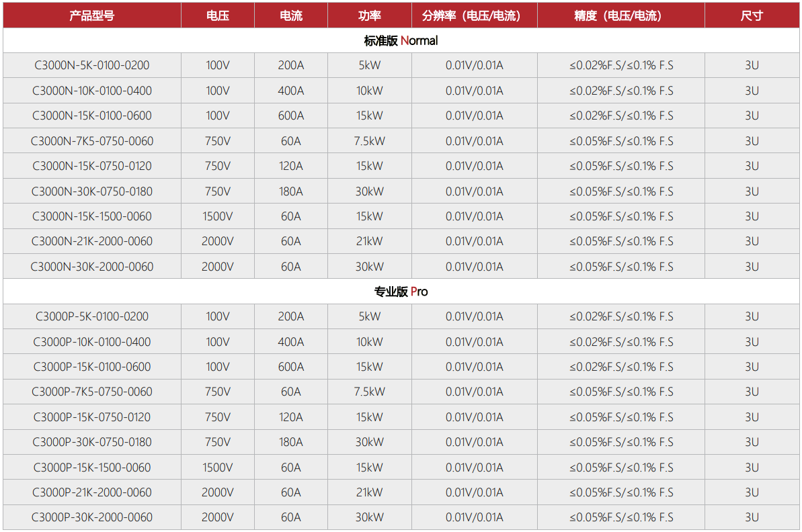Click the precision value in the C3000P-15K-0100-0600 row

tap(621, 367)
